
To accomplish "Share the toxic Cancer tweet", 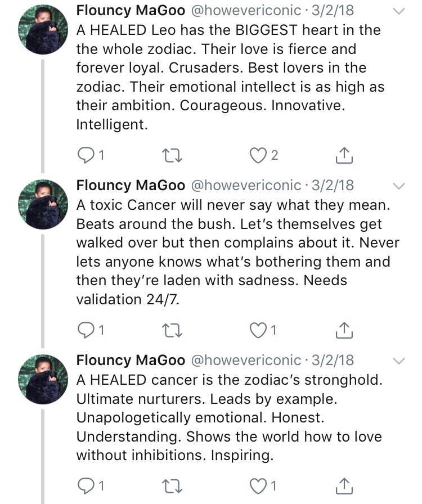I will click(344, 330).
